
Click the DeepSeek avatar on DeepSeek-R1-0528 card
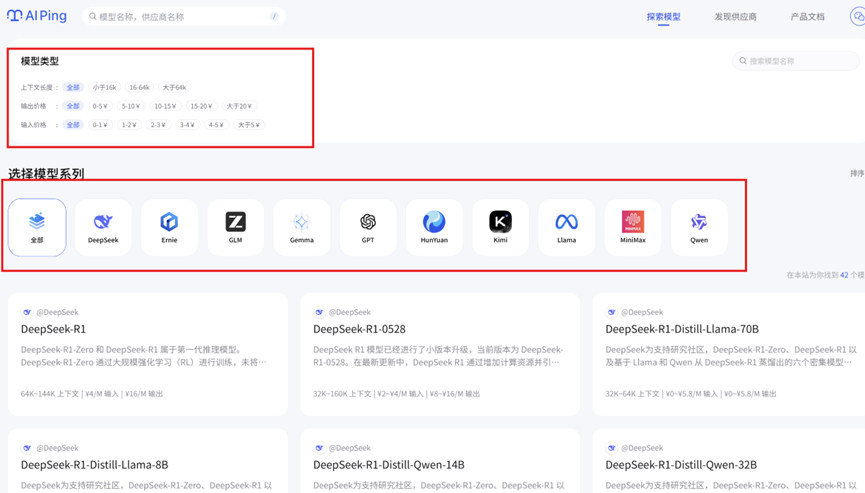[319, 312]
